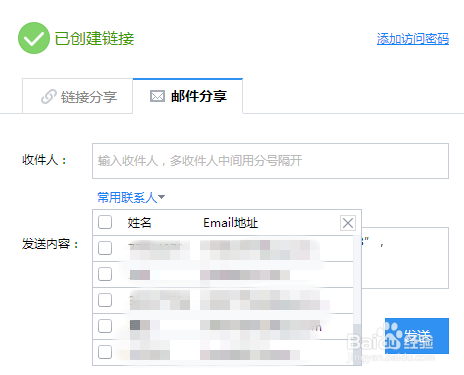This screenshot has height=375, width=464.
Task: Click the Email地址 column header
Action: tap(231, 223)
